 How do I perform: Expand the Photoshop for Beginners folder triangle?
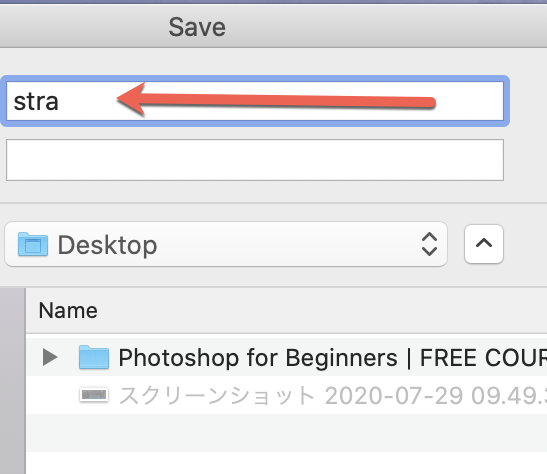(50, 357)
